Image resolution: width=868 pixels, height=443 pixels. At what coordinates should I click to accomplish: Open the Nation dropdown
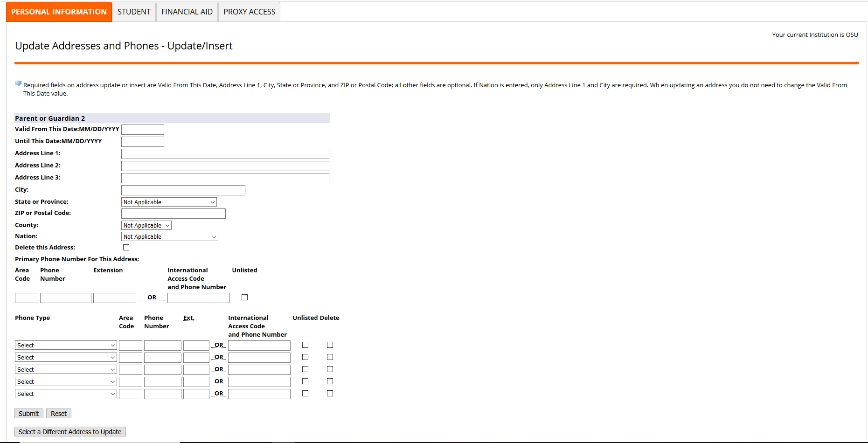click(x=169, y=236)
